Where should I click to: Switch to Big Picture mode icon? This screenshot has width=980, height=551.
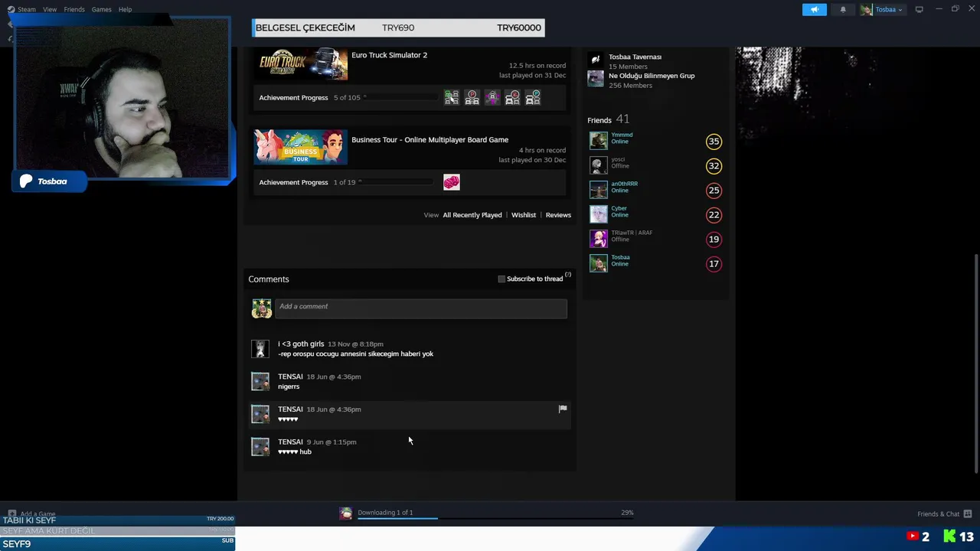point(919,9)
